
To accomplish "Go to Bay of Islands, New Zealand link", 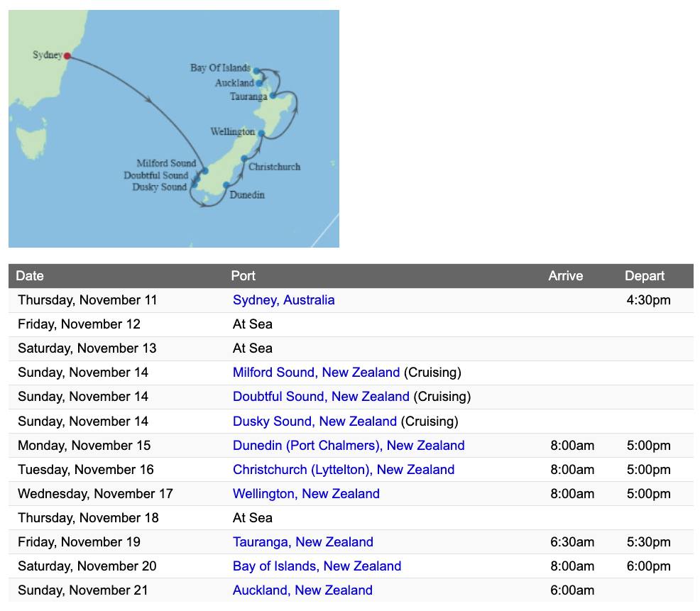I will [x=317, y=566].
